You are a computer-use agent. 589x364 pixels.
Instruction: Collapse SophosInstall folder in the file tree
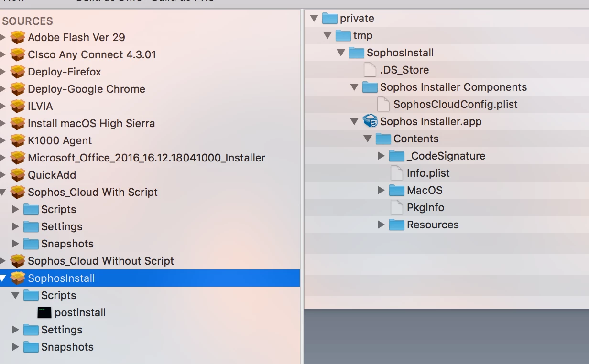click(x=341, y=53)
